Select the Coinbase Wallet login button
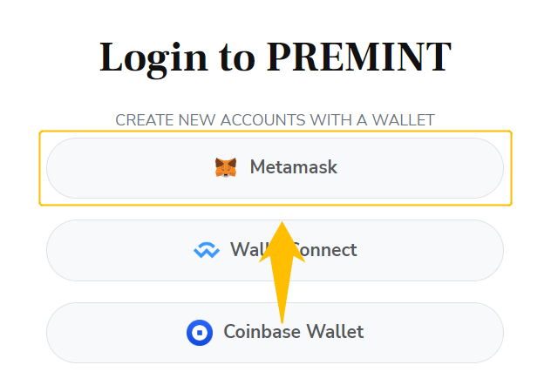558x392 pixels. [x=276, y=333]
